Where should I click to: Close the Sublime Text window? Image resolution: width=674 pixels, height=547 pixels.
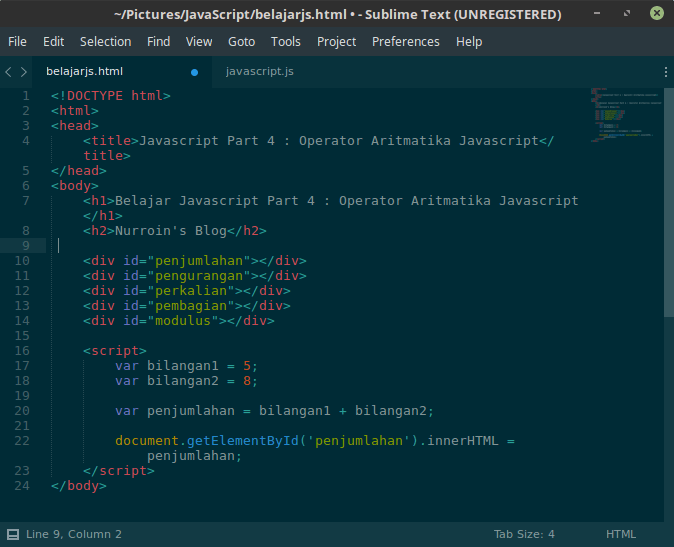coord(657,13)
